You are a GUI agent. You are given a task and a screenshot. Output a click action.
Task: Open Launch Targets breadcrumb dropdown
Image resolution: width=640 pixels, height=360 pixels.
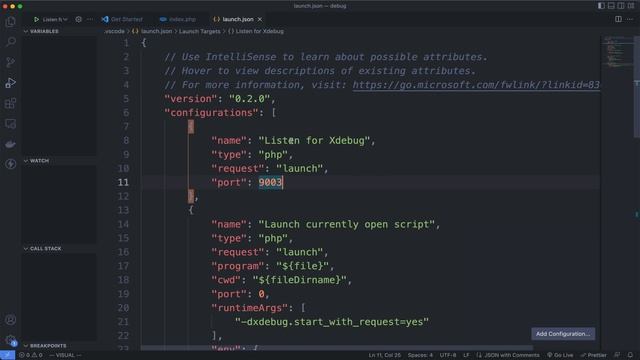point(200,31)
